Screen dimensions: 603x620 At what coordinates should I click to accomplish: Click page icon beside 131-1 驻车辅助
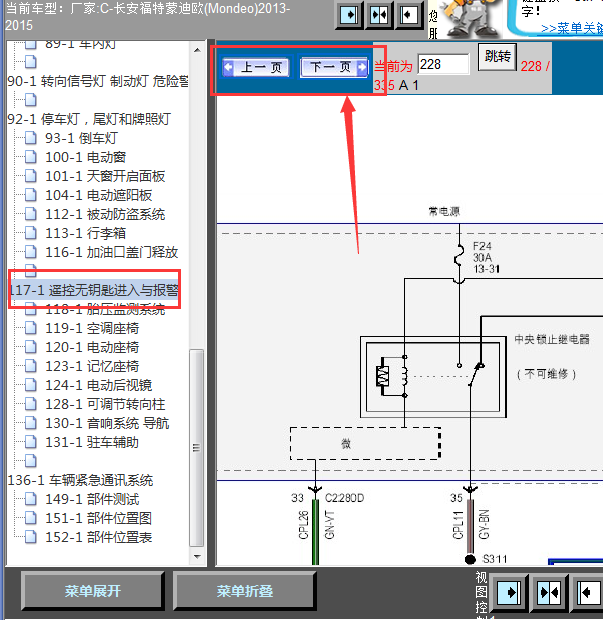point(31,442)
